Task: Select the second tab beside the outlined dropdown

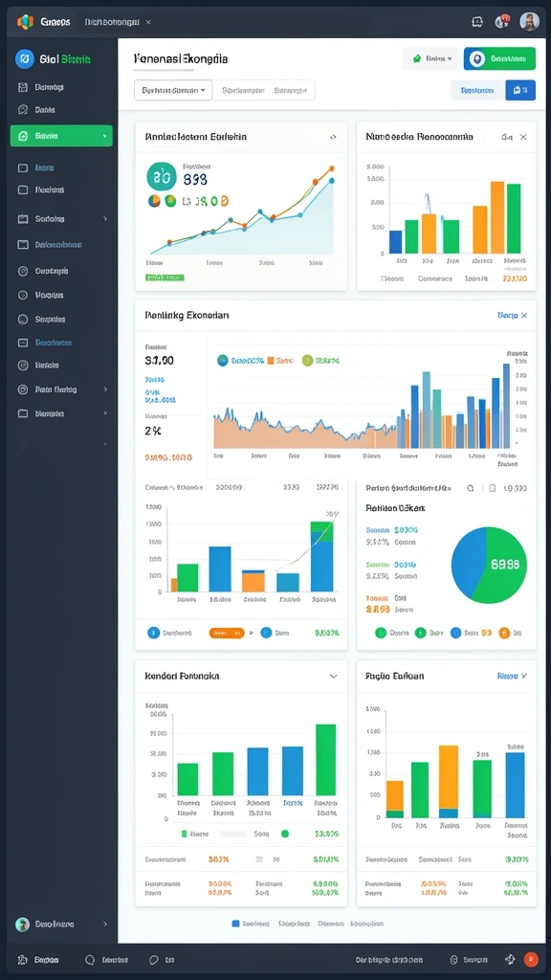Action: click(x=293, y=91)
